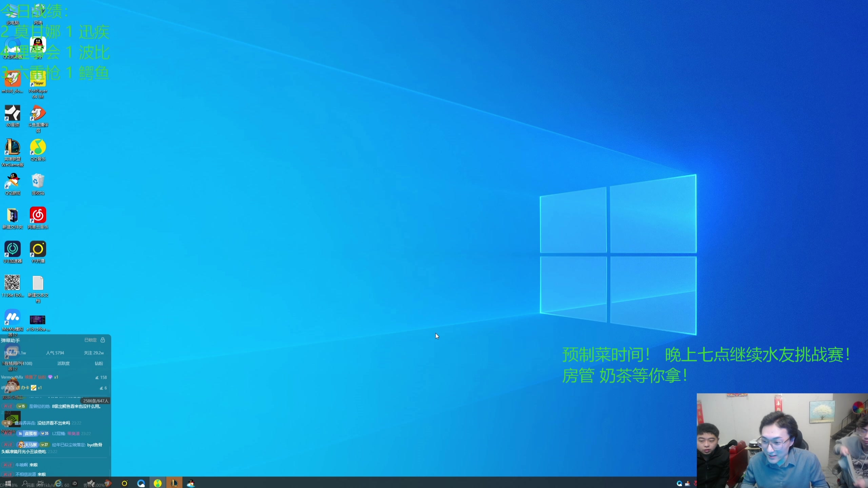Select the 网易云音乐 desktop shortcut
Screen dimensions: 868x488
click(x=38, y=218)
